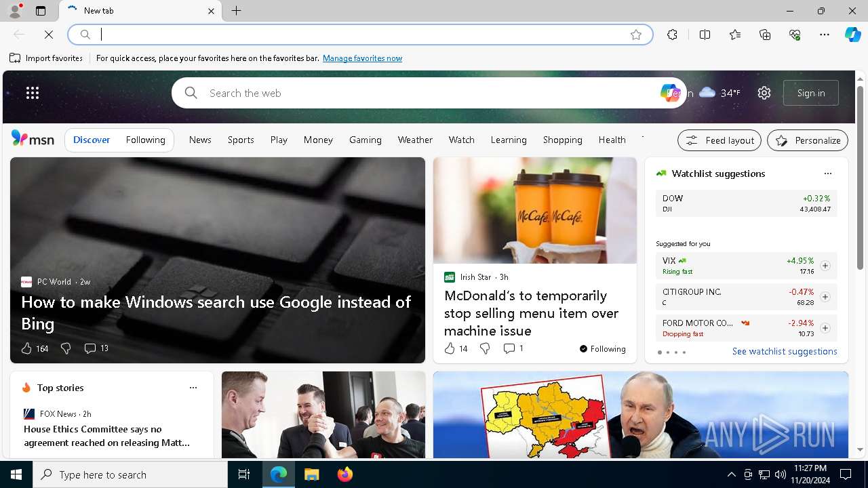Open Browser essentials heart icon
The height and width of the screenshot is (488, 868).
click(x=795, y=35)
